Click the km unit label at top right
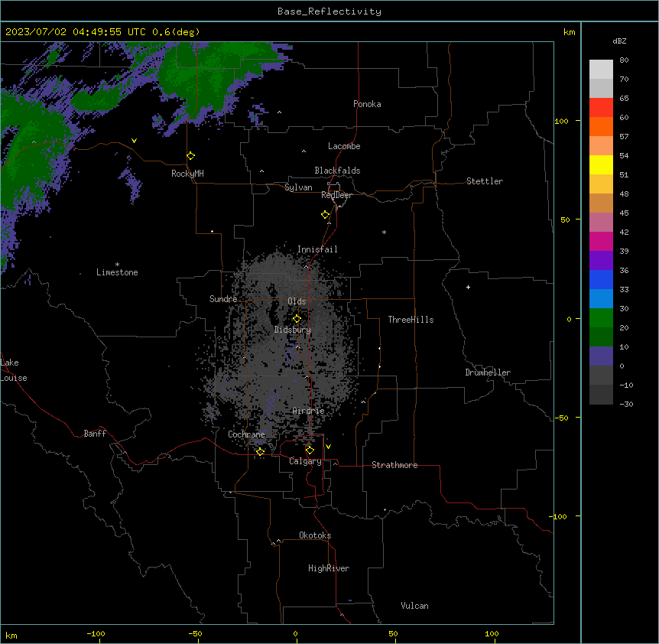 click(570, 32)
